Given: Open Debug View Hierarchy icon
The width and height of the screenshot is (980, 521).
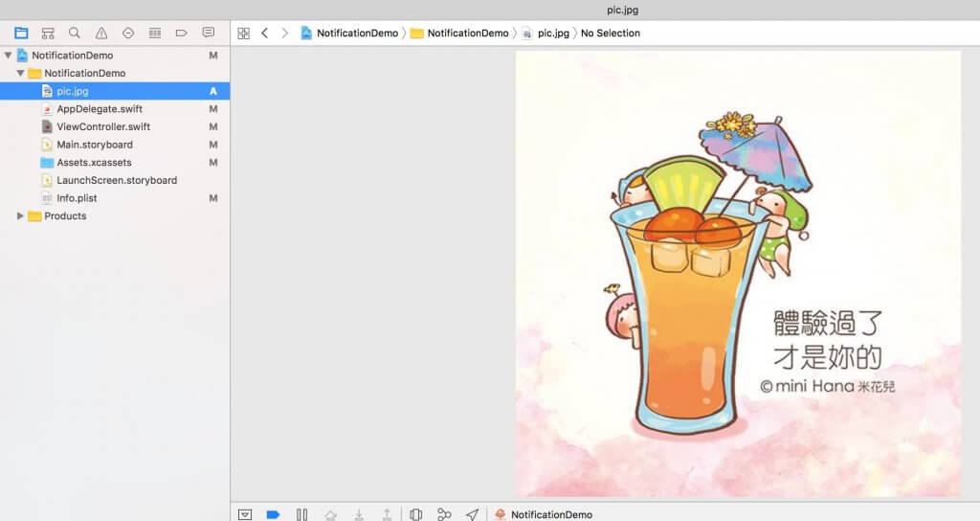Looking at the screenshot, I should point(415,514).
